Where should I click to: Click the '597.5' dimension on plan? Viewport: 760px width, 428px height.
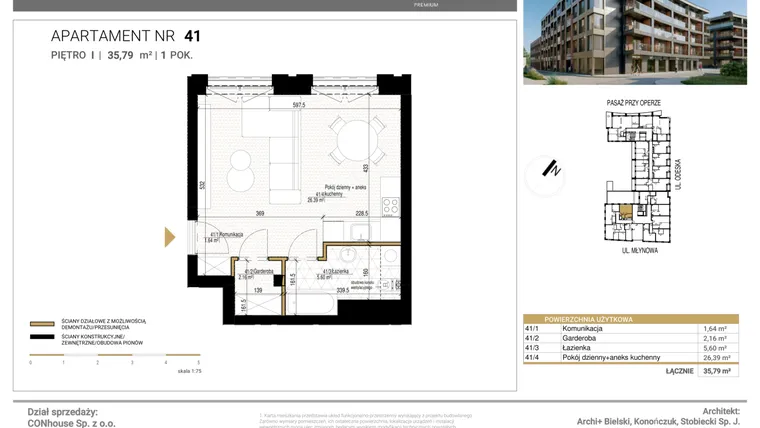pyautogui.click(x=299, y=105)
